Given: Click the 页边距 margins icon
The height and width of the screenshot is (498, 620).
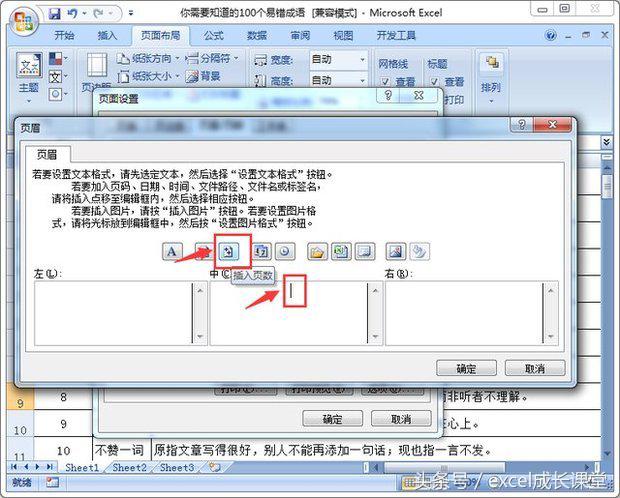Looking at the screenshot, I should [x=96, y=65].
